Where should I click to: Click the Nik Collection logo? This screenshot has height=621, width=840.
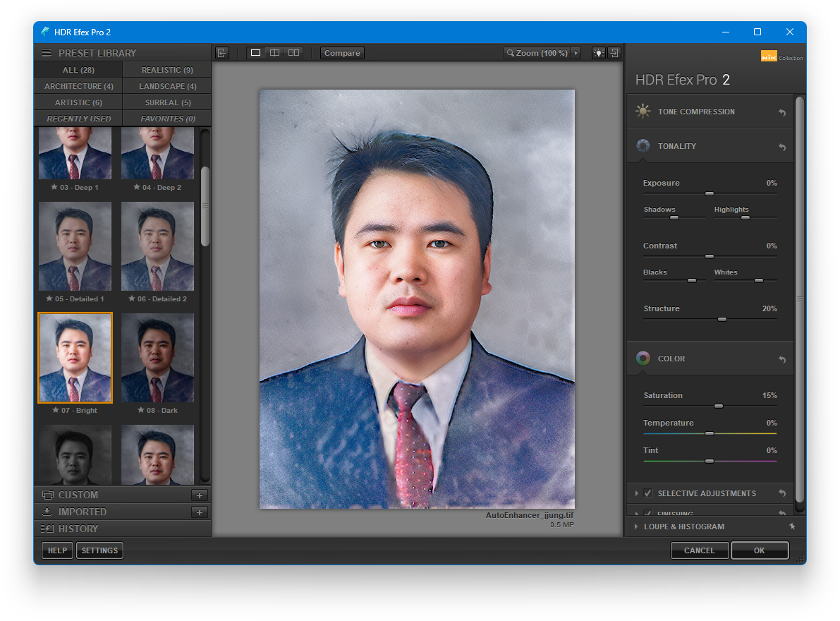781,56
